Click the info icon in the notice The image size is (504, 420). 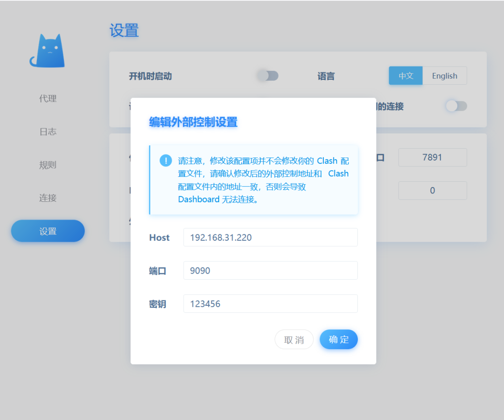click(165, 161)
